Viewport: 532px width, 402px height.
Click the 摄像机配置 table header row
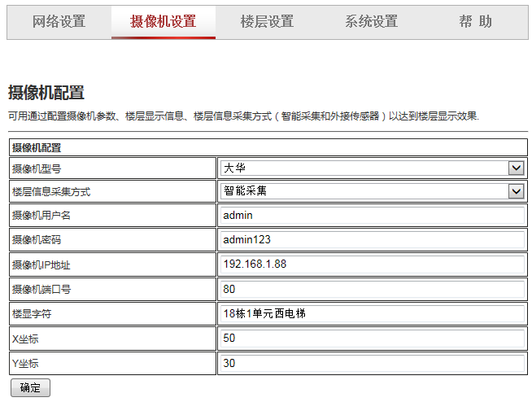tap(268, 147)
